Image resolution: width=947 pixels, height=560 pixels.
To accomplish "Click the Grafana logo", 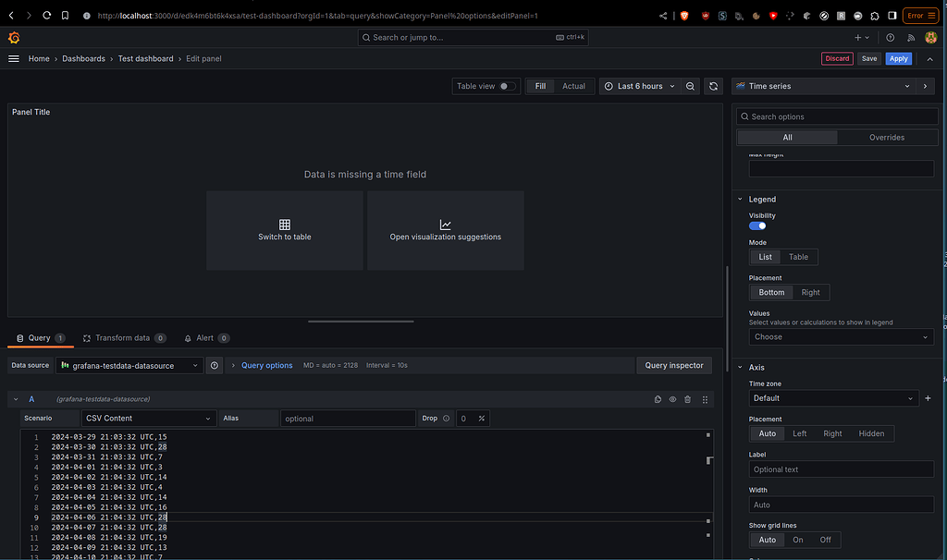I will pos(13,37).
